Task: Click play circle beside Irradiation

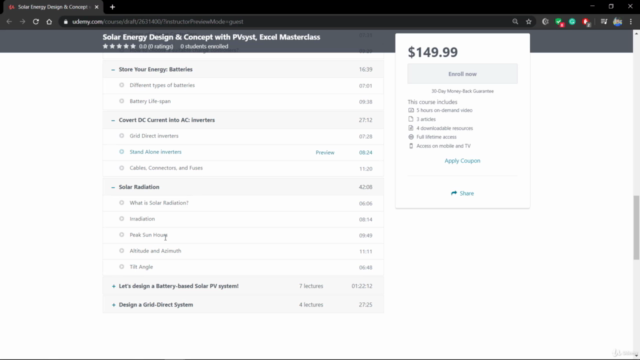Action: point(122,218)
